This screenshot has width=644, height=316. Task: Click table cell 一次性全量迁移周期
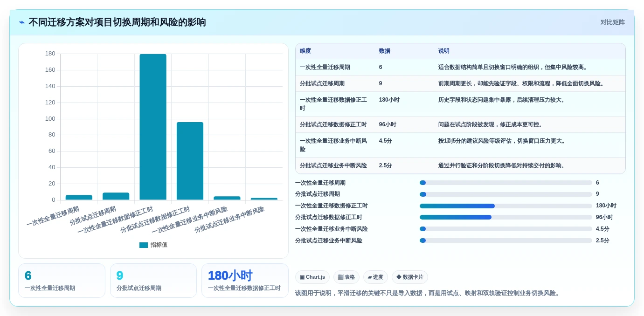(x=325, y=68)
